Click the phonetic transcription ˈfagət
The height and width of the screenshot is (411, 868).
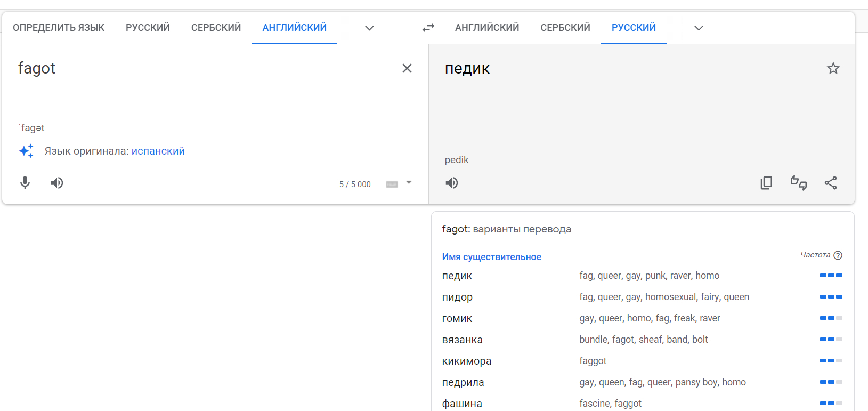click(x=32, y=128)
